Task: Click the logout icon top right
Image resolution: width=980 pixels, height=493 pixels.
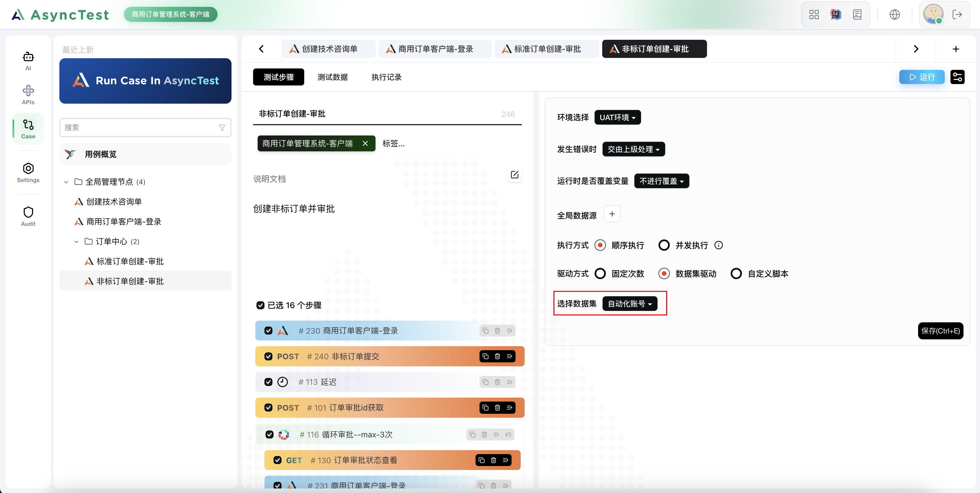Action: [958, 14]
